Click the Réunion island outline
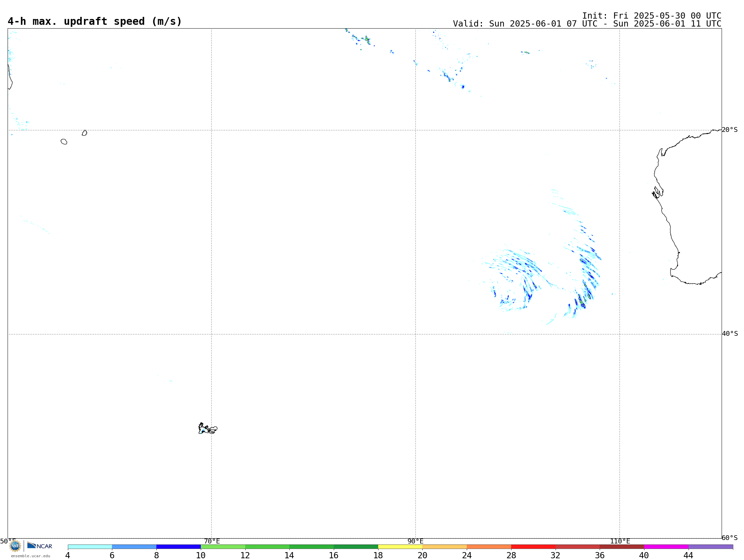Viewport: 744px width, 560px height. [x=64, y=142]
